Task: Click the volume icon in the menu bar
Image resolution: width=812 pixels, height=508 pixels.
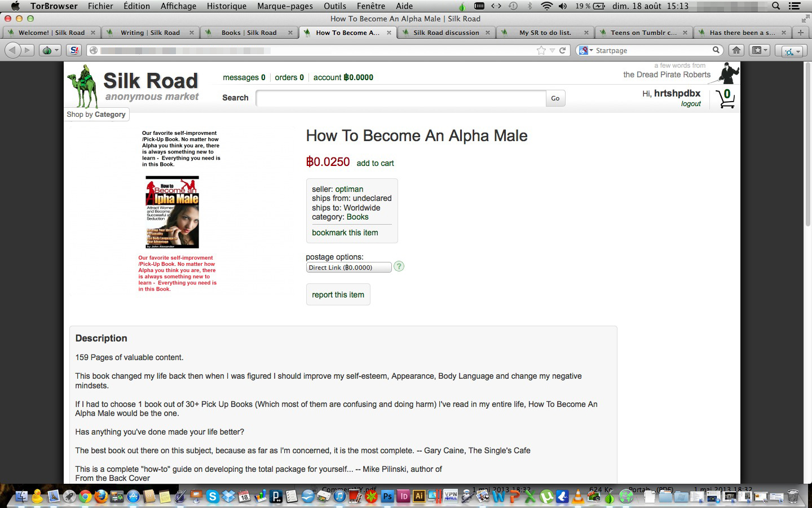Action: tap(563, 6)
